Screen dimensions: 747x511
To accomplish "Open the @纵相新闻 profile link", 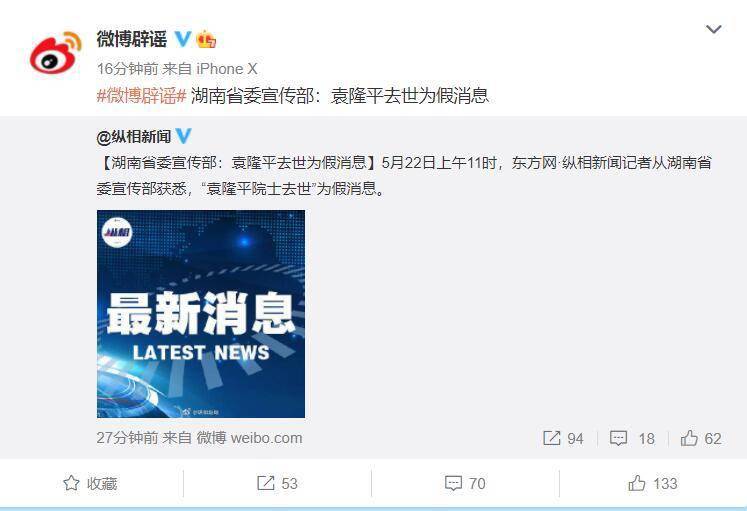I will coord(134,137).
